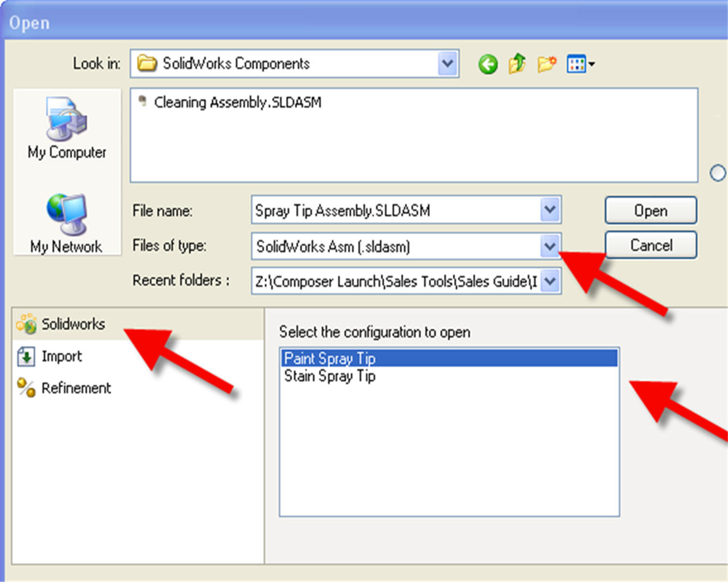The image size is (728, 582).
Task: Expand the File name dropdown
Action: (x=549, y=210)
